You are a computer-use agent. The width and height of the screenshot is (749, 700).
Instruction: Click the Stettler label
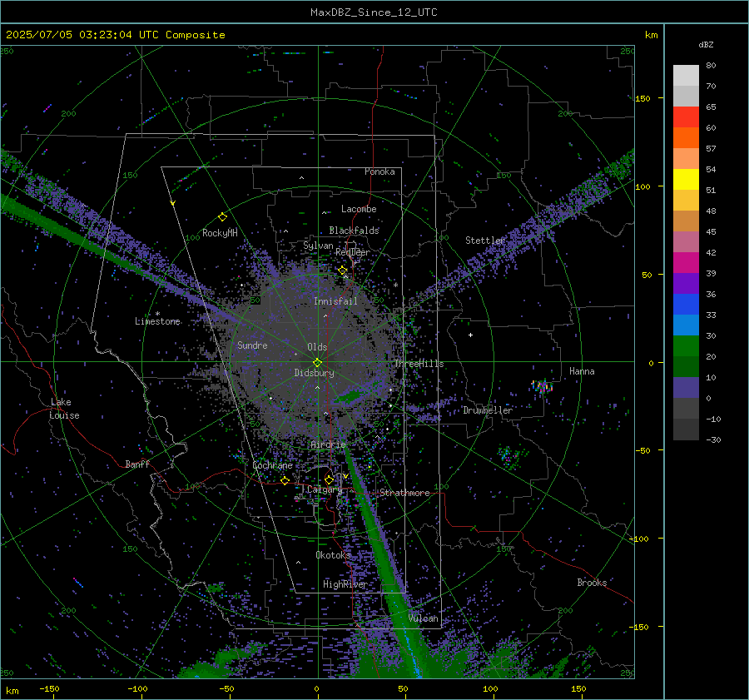point(485,241)
